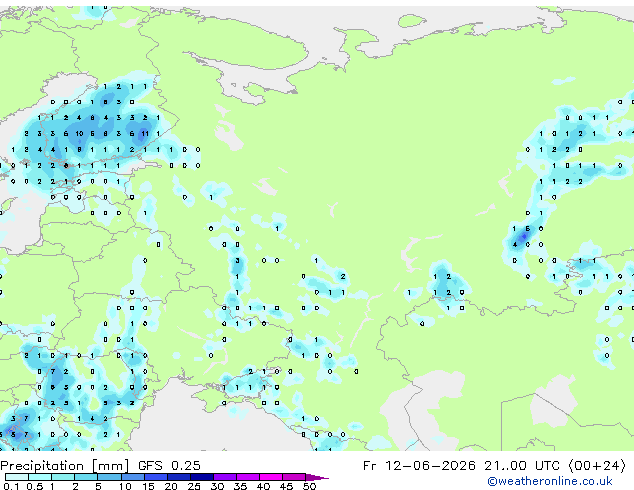Screen dimensions: 634x490
Task: Click the 35 mm violet legend swatch
Action: click(248, 477)
